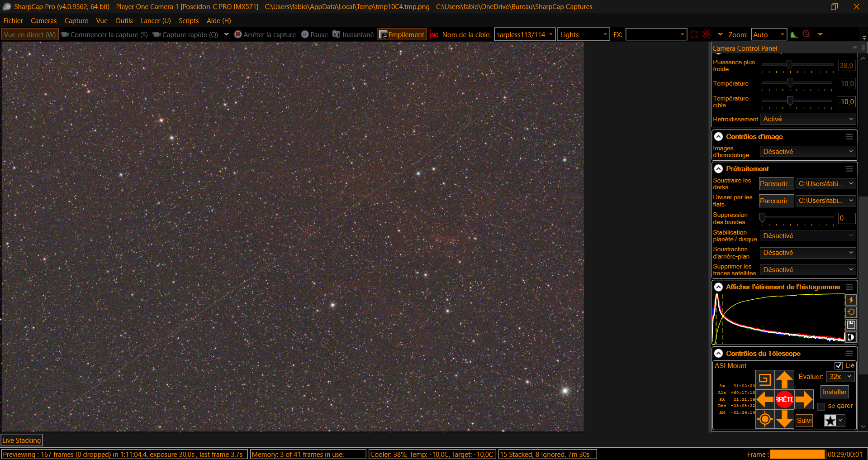Screen dimensions: 868x460
Task: Open the Zoom dropdown set to Auto
Action: coord(769,35)
